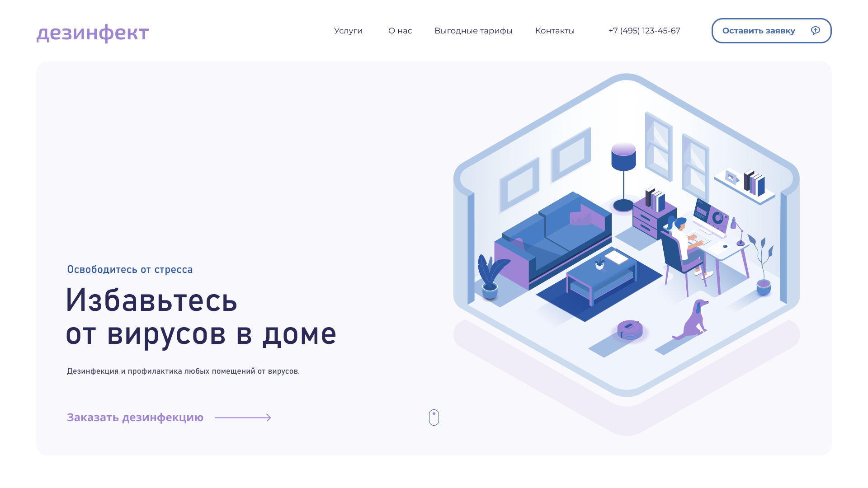
Task: Click the isometric room illustration
Action: click(626, 256)
